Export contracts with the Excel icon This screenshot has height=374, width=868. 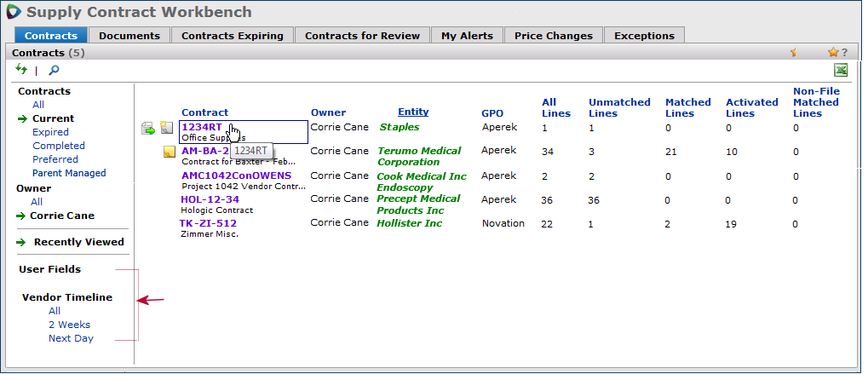tap(841, 70)
